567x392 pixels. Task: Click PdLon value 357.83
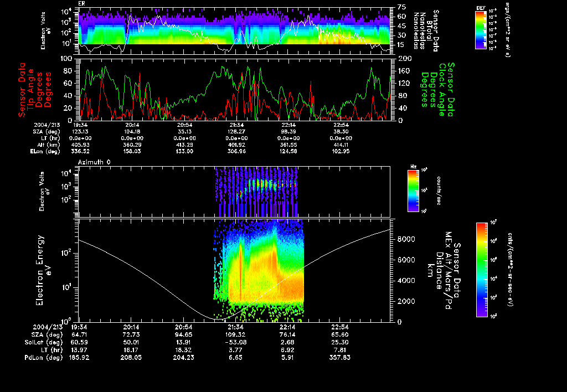340,358
